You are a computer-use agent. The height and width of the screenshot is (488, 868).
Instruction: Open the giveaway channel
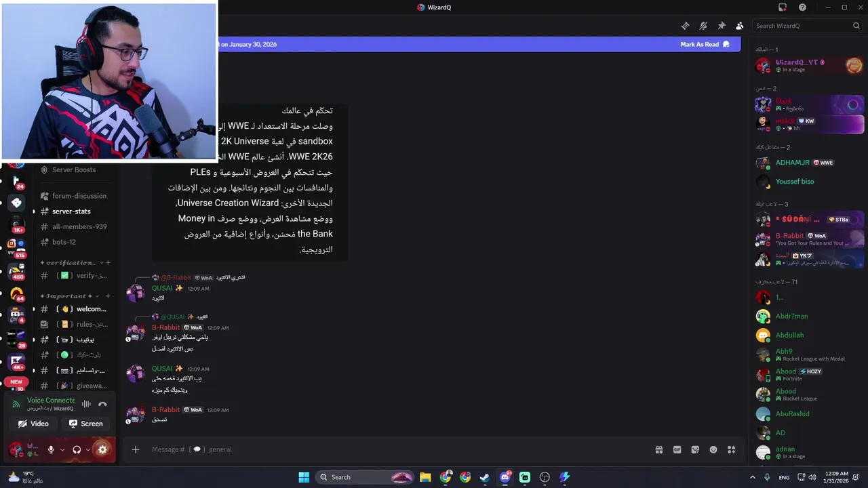pyautogui.click(x=73, y=386)
